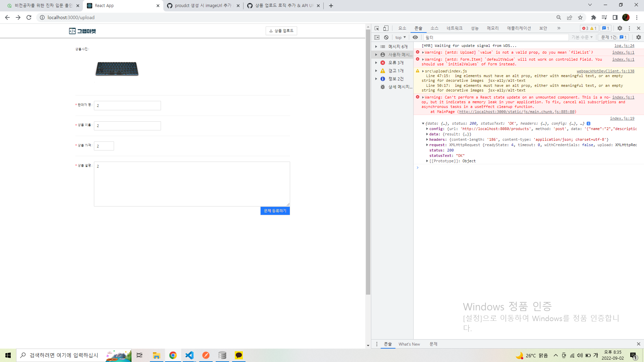Image resolution: width=644 pixels, height=362 pixels.
Task: Toggle live expression eye icon
Action: point(415,37)
